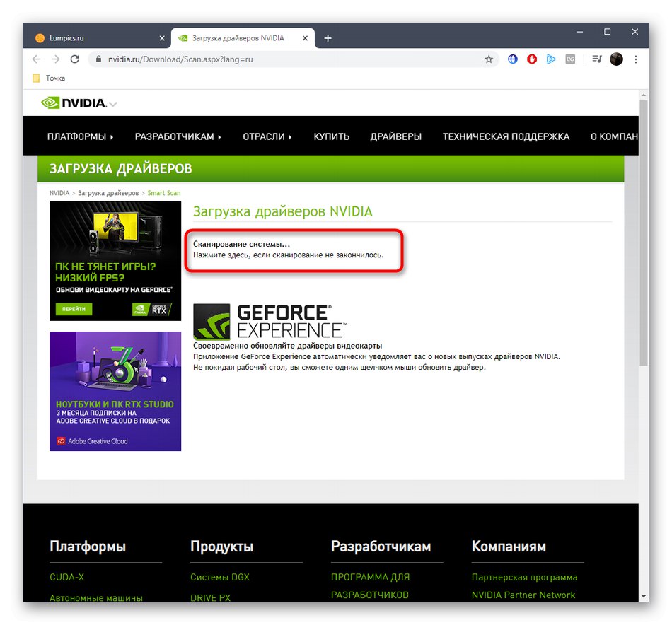The height and width of the screenshot is (625, 672).
Task: Click the browser back arrow
Action: tap(36, 59)
